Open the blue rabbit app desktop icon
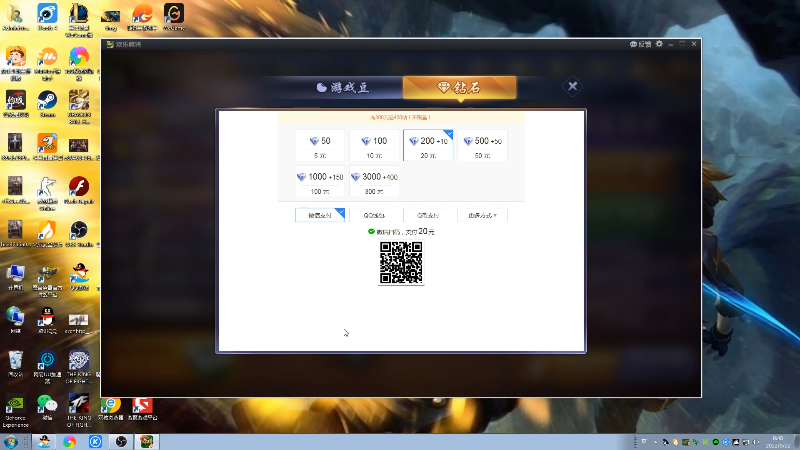The width and height of the screenshot is (800, 450). 47,18
